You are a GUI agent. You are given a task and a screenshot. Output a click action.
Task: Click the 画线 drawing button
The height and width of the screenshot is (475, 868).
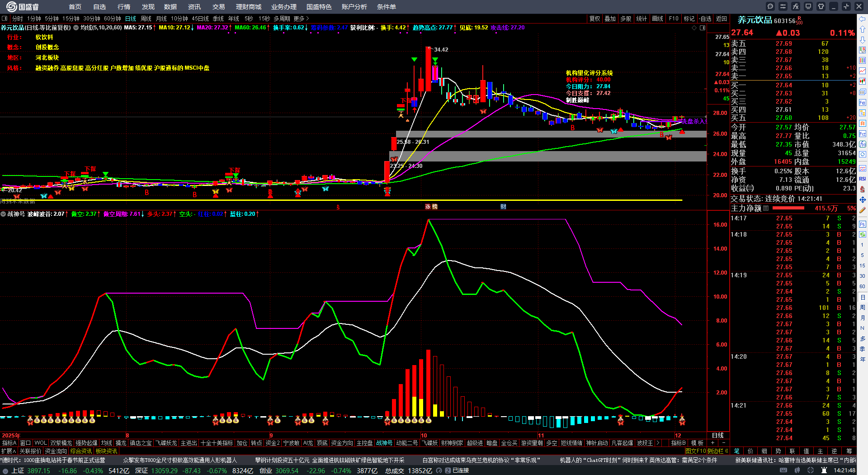658,19
